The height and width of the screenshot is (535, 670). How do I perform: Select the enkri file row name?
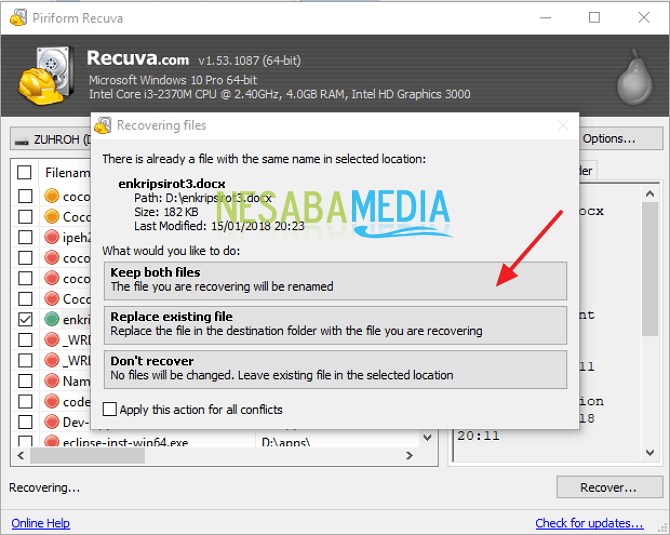coord(77,320)
